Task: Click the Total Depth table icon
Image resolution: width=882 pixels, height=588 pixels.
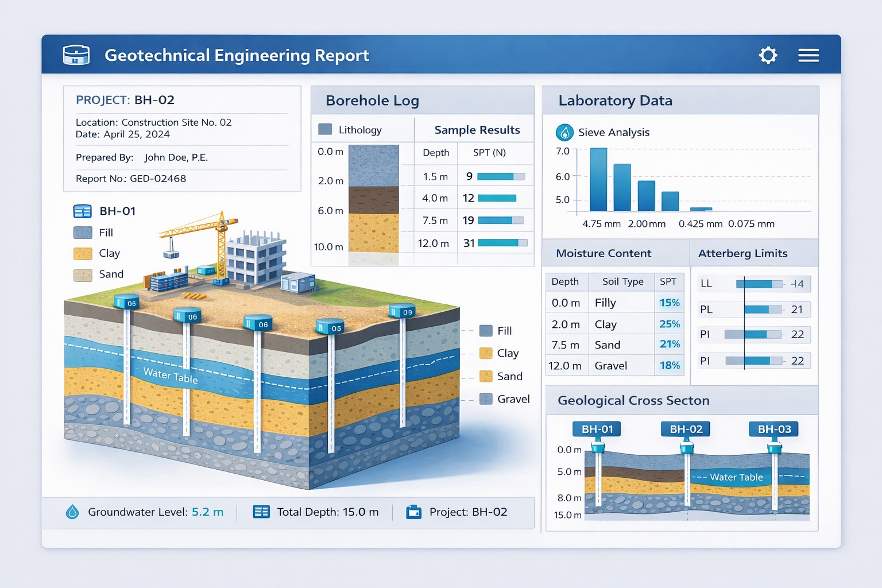Action: click(x=262, y=512)
